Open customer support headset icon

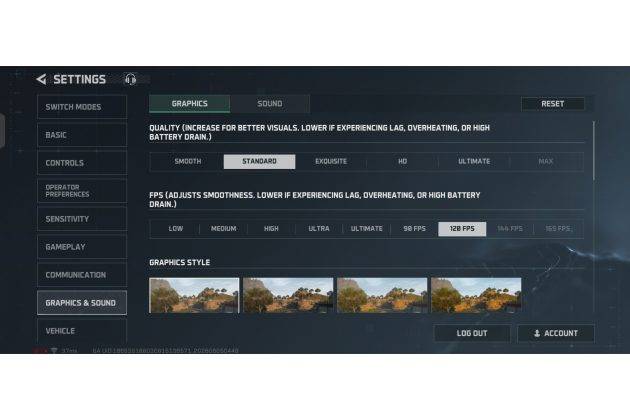[x=130, y=79]
